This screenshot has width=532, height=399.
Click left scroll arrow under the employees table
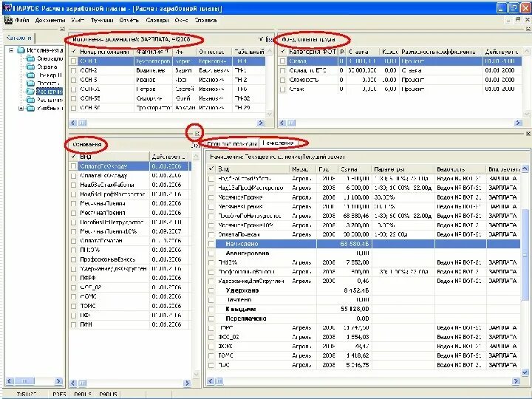[x=73, y=123]
